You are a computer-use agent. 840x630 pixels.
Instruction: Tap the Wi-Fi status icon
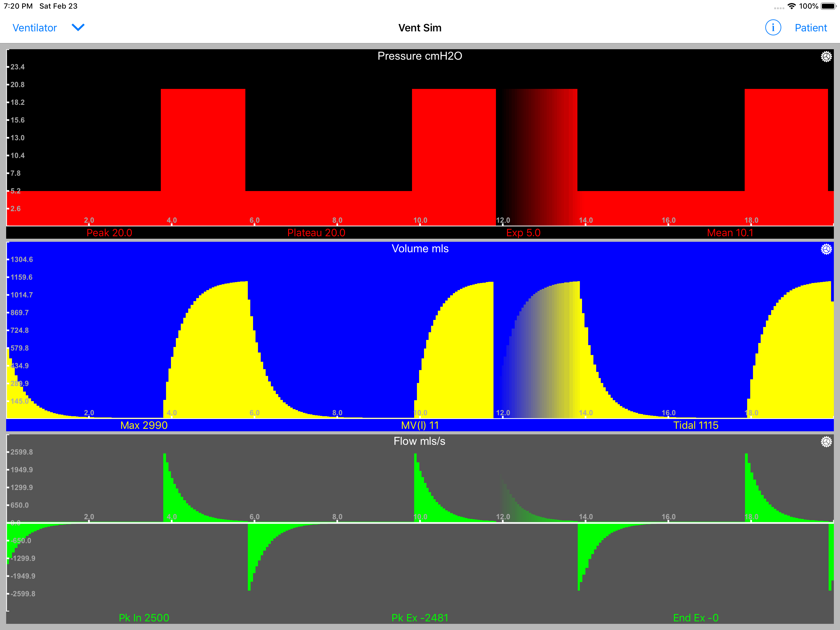pos(791,6)
